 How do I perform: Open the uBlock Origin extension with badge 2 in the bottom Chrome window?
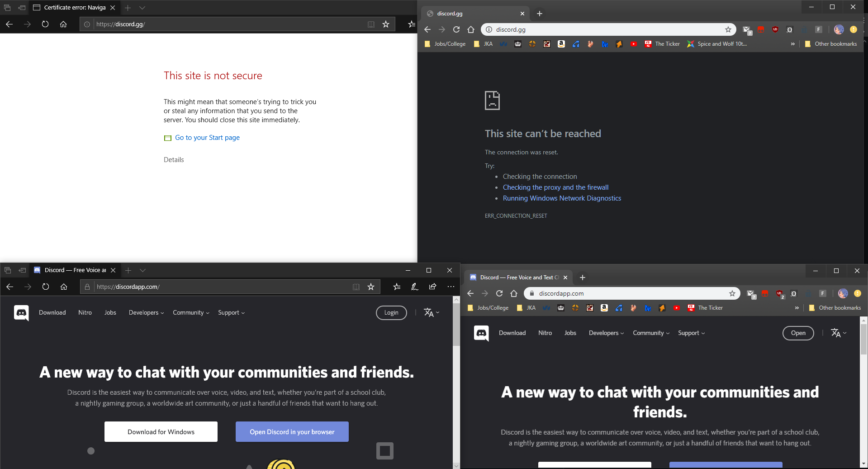780,294
